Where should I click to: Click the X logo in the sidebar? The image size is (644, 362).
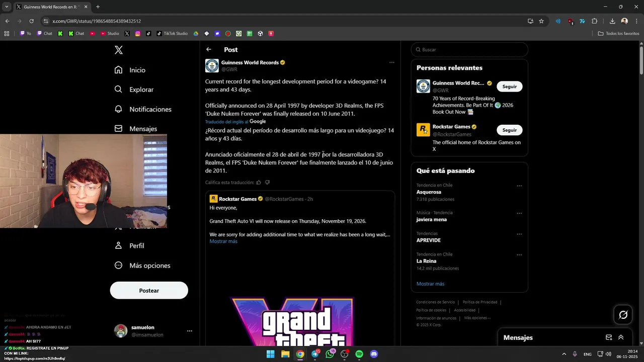(119, 50)
